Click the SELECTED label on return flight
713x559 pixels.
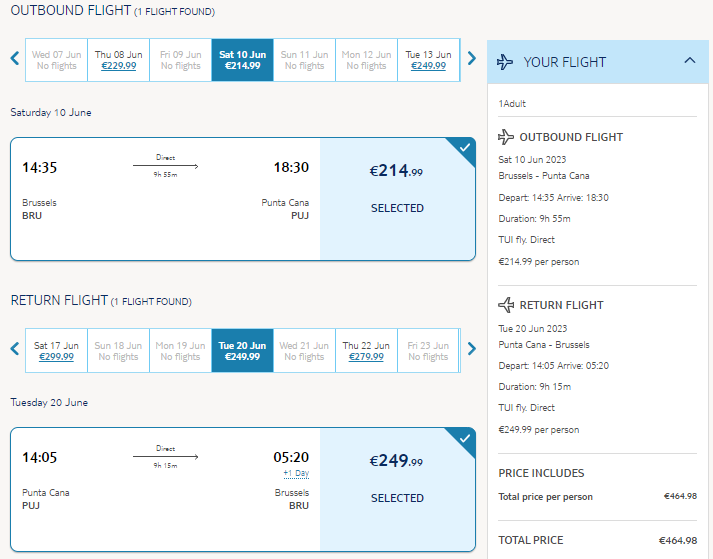[397, 498]
